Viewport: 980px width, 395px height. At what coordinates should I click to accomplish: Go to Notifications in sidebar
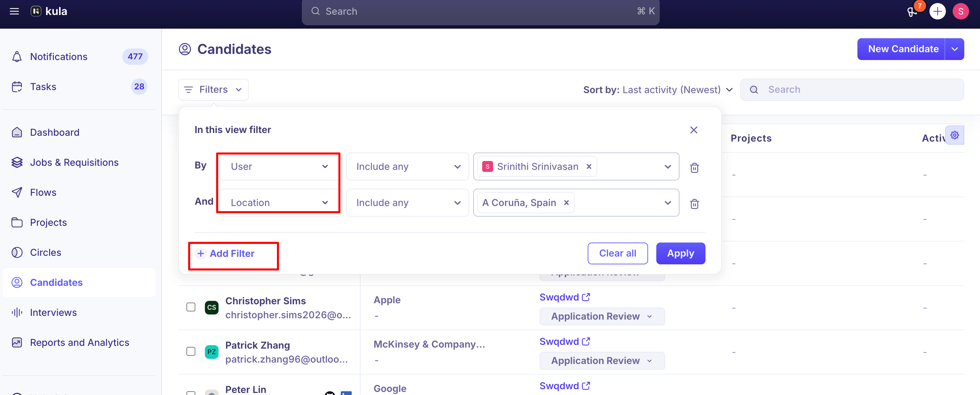[x=79, y=57]
